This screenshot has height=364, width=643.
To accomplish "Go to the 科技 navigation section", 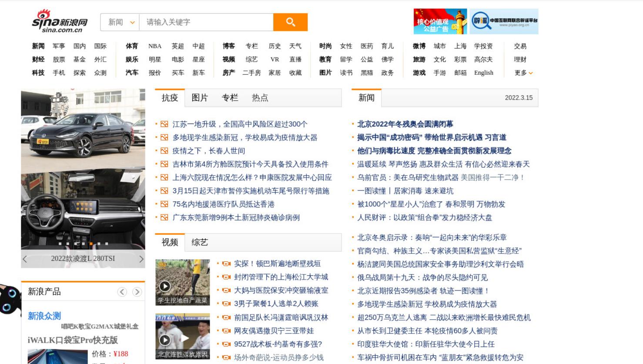I will tap(38, 73).
